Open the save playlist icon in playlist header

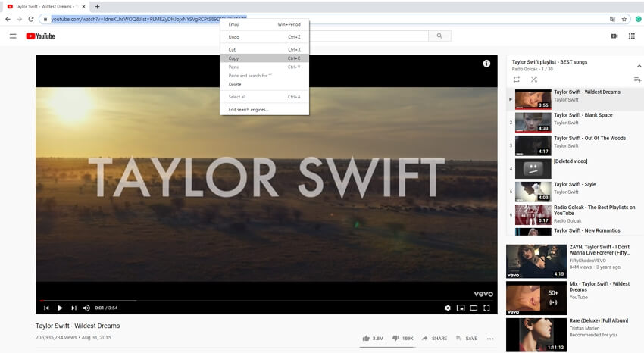click(637, 80)
